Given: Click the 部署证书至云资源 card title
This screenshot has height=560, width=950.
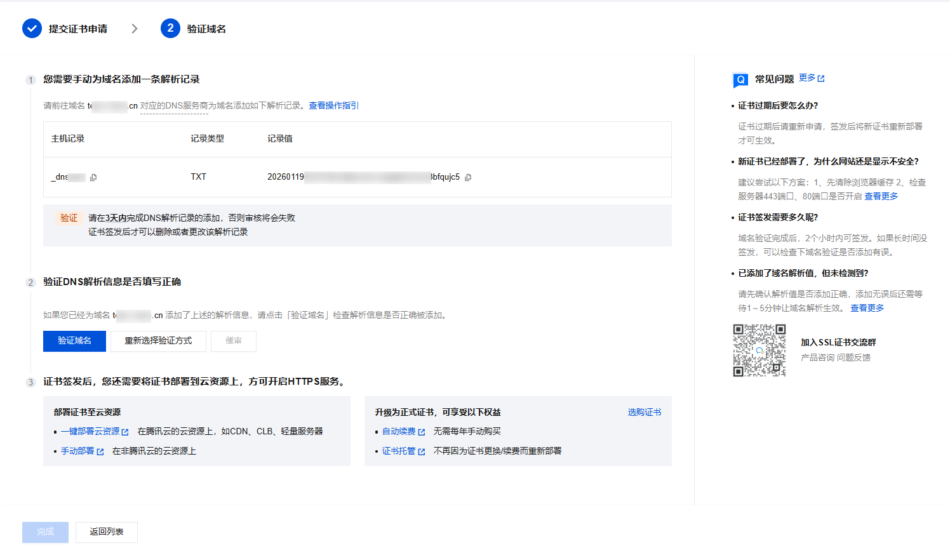Looking at the screenshot, I should (x=88, y=413).
